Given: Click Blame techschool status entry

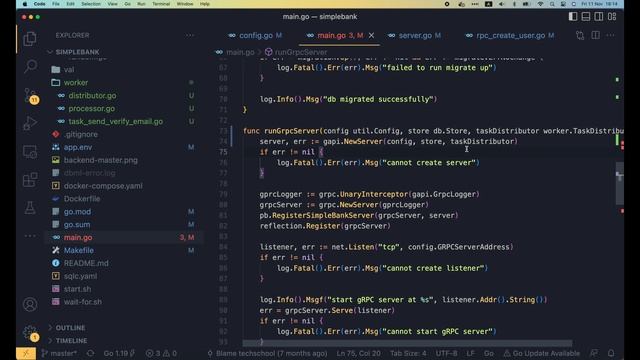Looking at the screenshot, I should coord(267,353).
